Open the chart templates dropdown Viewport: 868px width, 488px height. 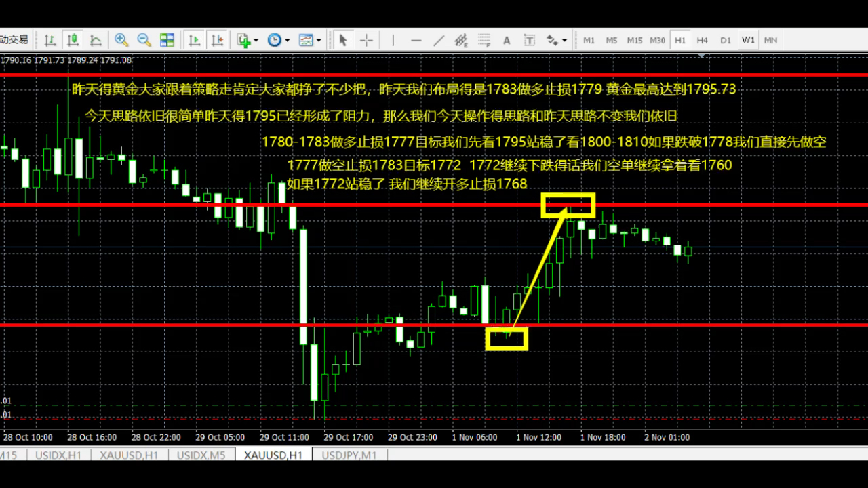click(x=309, y=40)
